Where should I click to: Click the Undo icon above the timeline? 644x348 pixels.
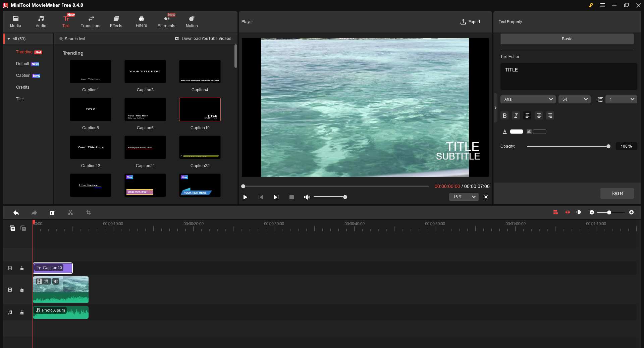pos(16,212)
